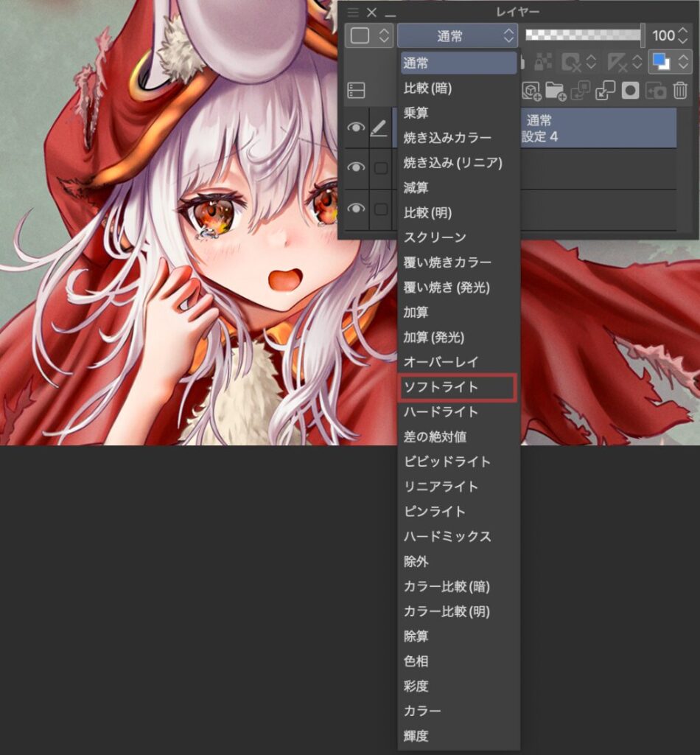700x755 pixels.
Task: Click the layer opacity slider
Action: click(585, 35)
